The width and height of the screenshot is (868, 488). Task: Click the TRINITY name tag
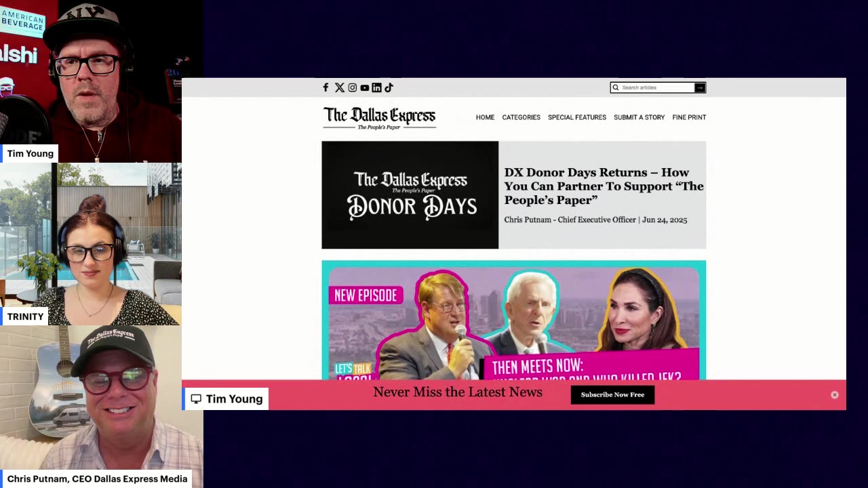25,317
